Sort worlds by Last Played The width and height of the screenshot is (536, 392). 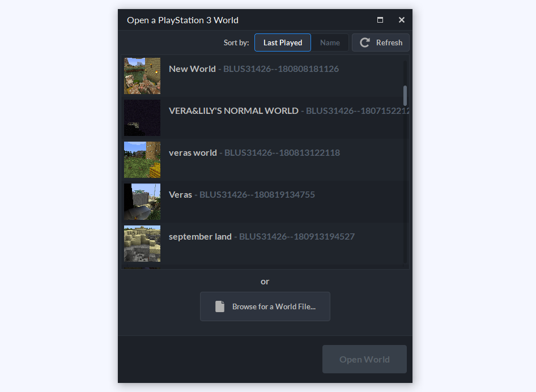282,42
